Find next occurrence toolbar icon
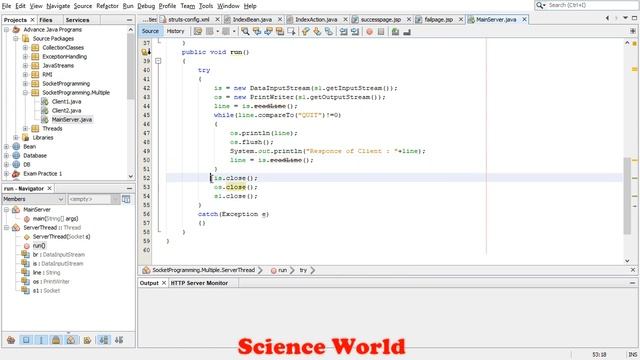640x360 pixels. [268, 31]
